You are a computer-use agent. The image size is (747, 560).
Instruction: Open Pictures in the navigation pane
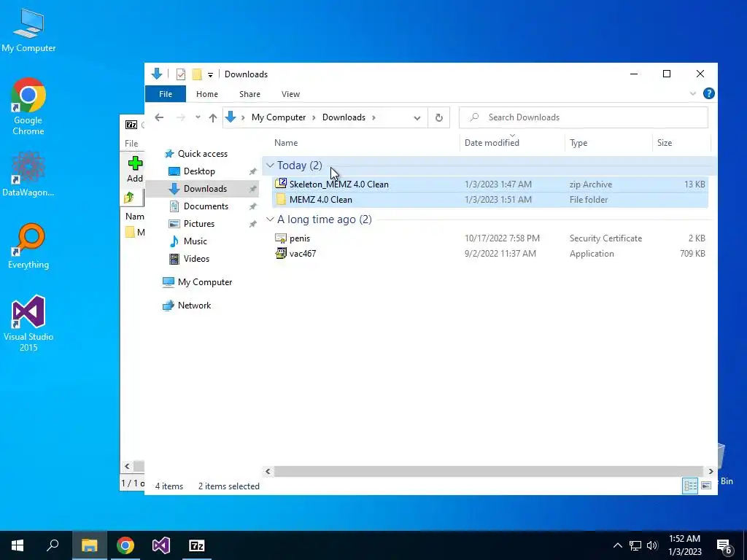pos(198,224)
